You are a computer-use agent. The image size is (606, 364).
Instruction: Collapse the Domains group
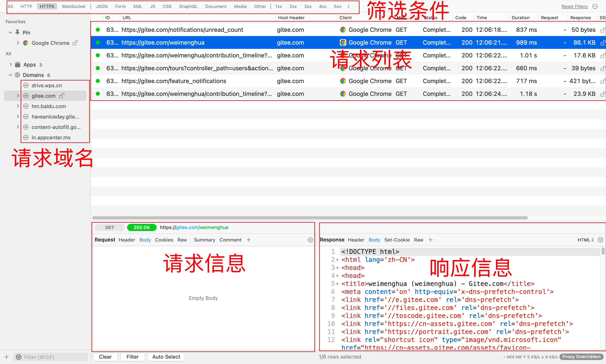pyautogui.click(x=10, y=75)
